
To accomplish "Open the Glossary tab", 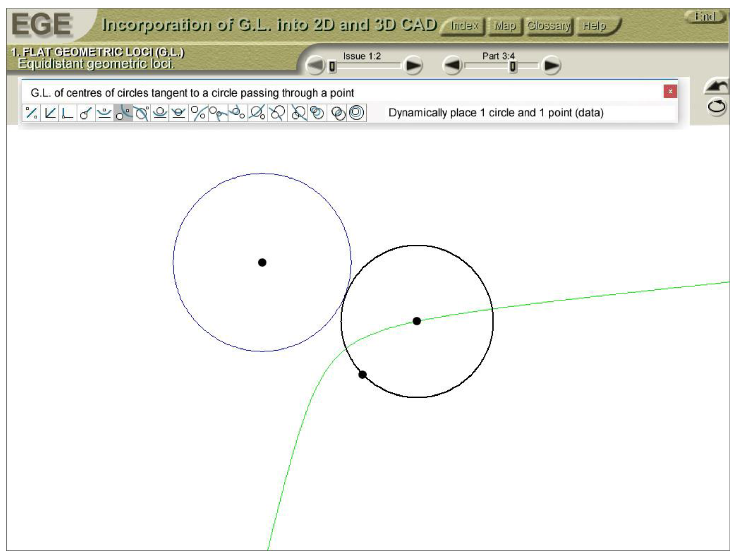I will coord(549,26).
